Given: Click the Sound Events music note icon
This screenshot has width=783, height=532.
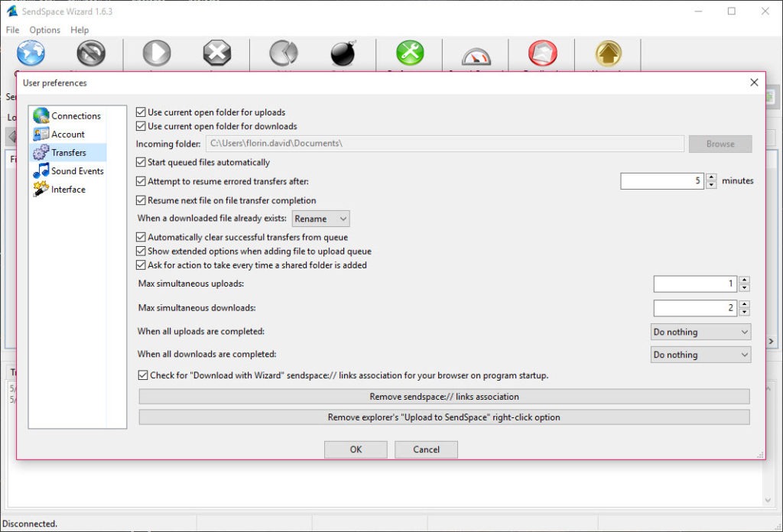Looking at the screenshot, I should coord(41,170).
